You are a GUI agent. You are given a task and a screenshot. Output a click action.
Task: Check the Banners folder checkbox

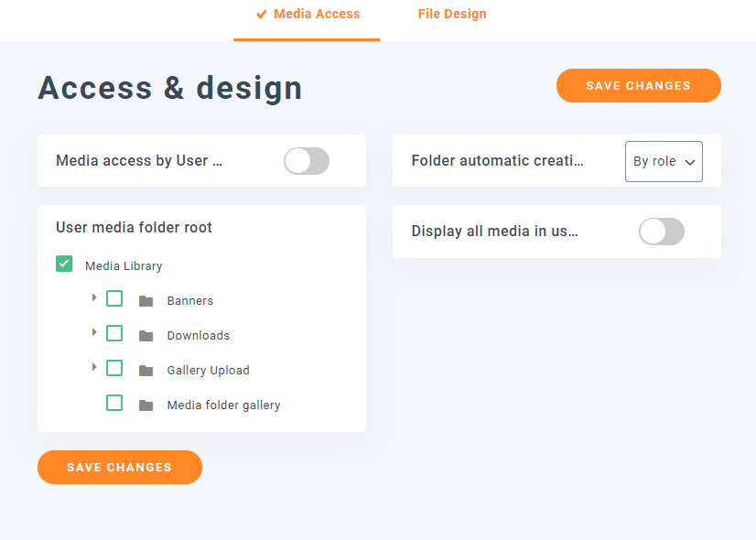click(x=114, y=298)
